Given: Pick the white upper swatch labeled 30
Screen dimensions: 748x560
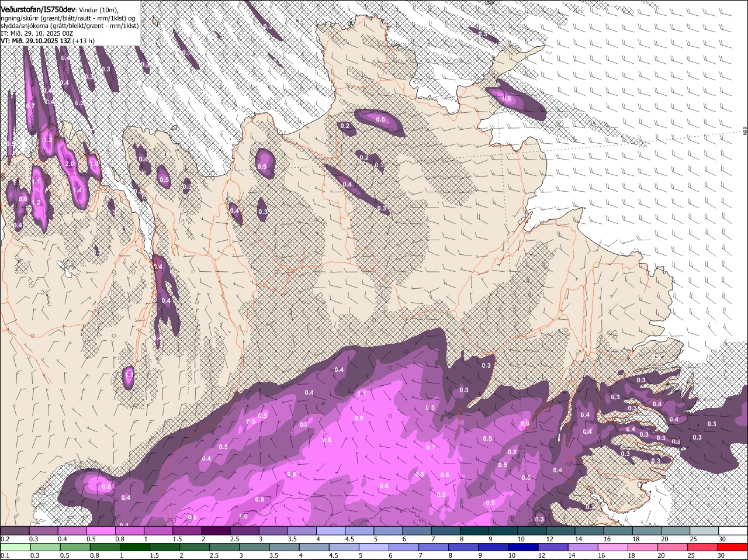Looking at the screenshot, I should click(x=732, y=531).
